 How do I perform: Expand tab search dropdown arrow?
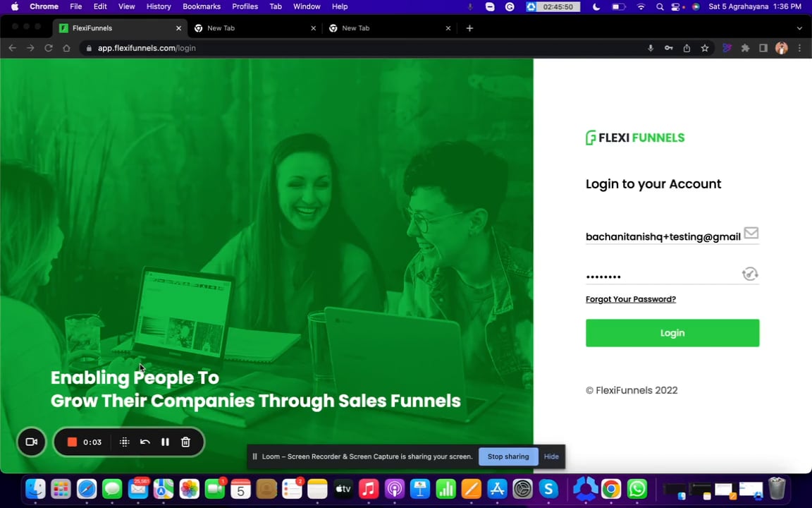(799, 28)
